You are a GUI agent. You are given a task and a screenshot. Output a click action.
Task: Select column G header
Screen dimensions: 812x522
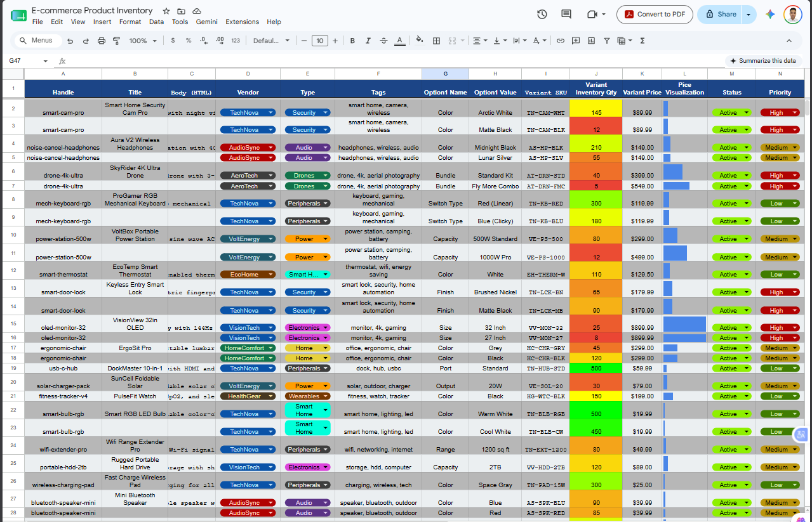(x=445, y=74)
